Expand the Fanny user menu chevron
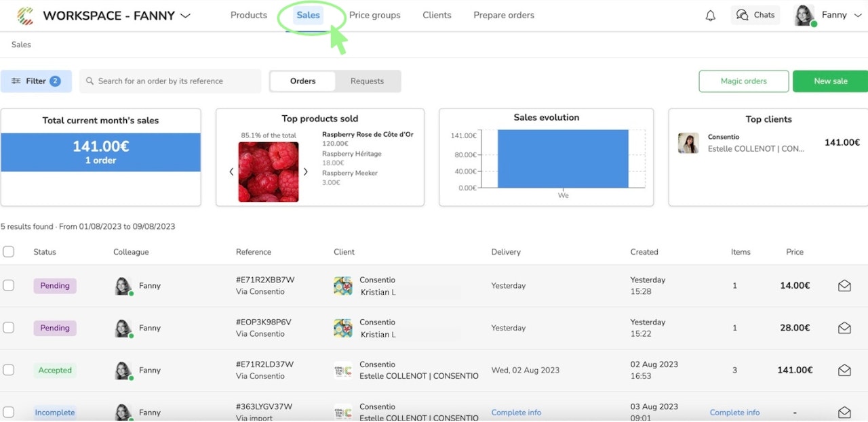This screenshot has height=422, width=868. coord(857,15)
